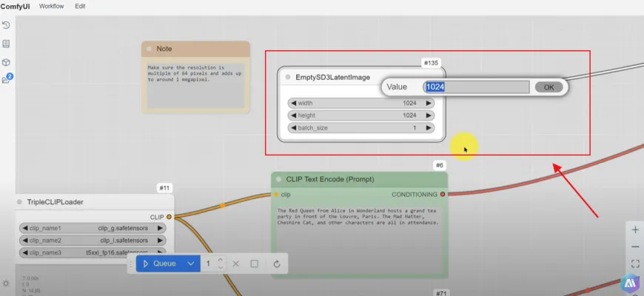This screenshot has width=644, height=296.
Task: Click the Value input field showing 1024
Action: tap(476, 87)
